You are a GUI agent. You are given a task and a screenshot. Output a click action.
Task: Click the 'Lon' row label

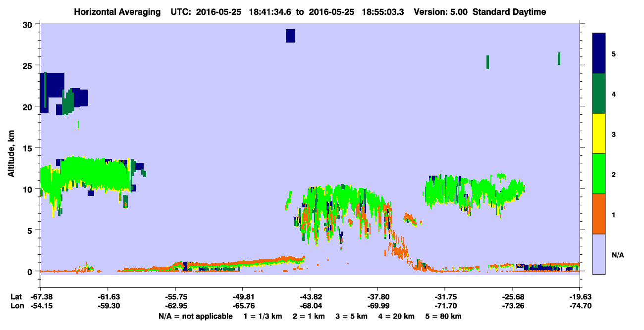click(16, 306)
